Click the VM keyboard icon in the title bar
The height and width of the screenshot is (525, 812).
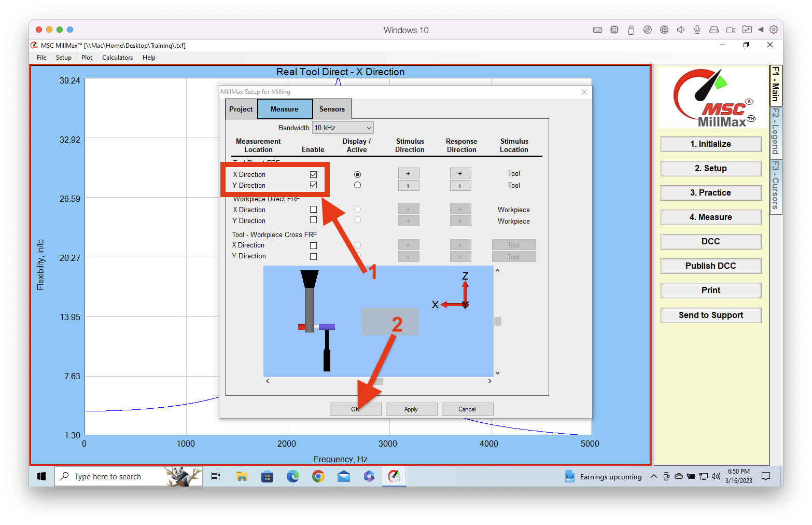[597, 30]
